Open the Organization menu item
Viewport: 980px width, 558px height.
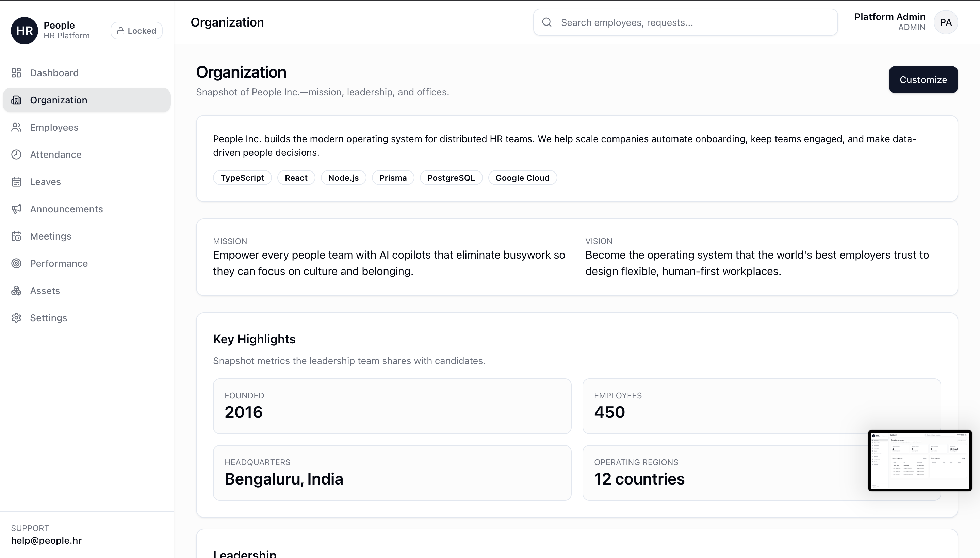point(58,100)
